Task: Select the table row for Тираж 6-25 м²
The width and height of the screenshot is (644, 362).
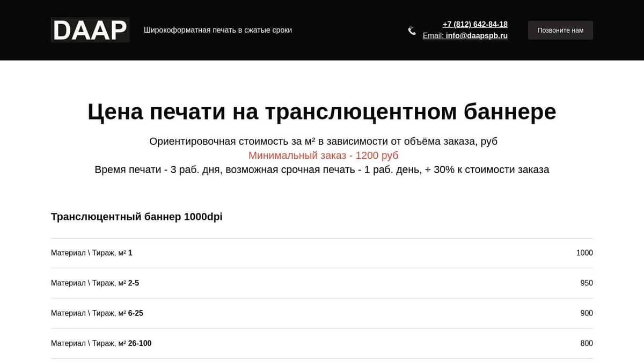Action: point(322,313)
